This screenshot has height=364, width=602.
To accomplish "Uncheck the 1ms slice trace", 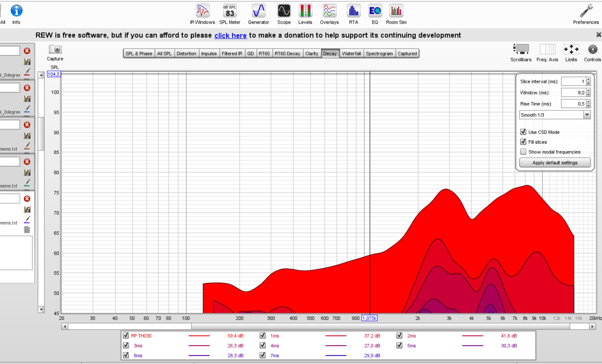I will click(262, 335).
